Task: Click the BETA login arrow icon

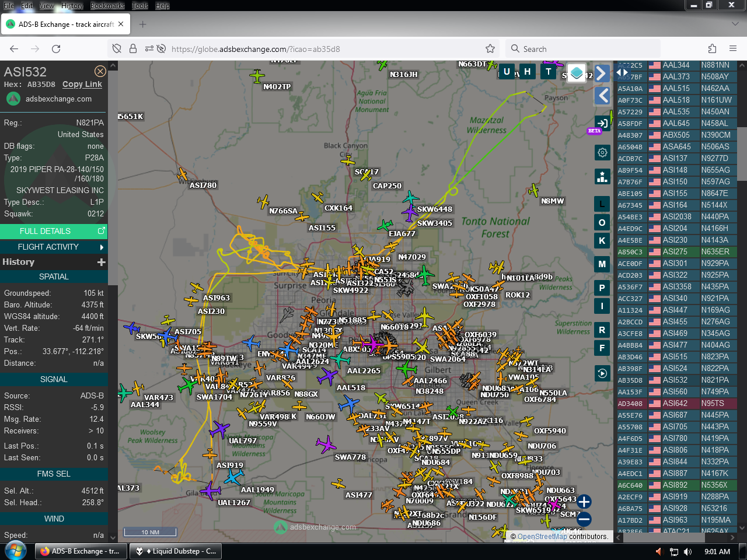Action: (602, 124)
